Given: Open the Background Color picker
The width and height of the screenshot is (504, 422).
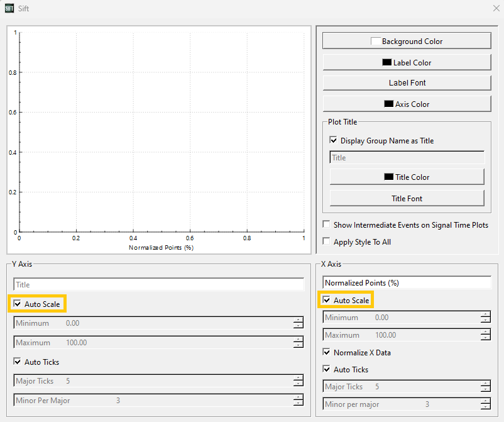Looking at the screenshot, I should point(407,41).
